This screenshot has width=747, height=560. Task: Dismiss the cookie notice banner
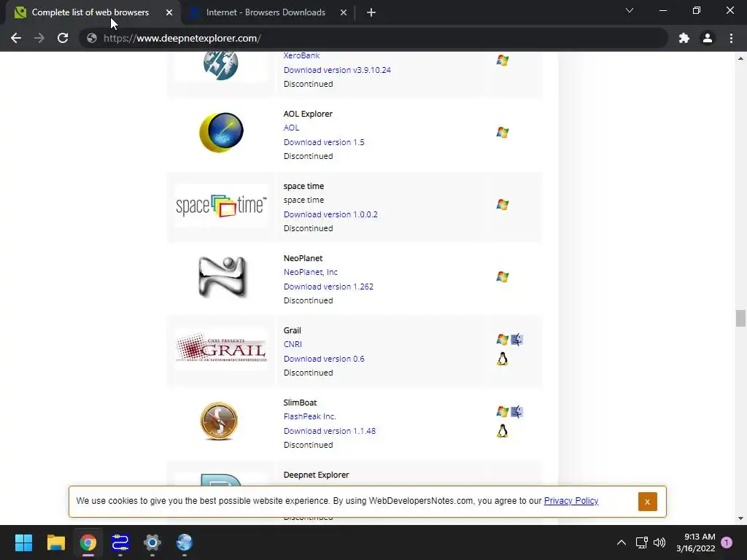648,502
